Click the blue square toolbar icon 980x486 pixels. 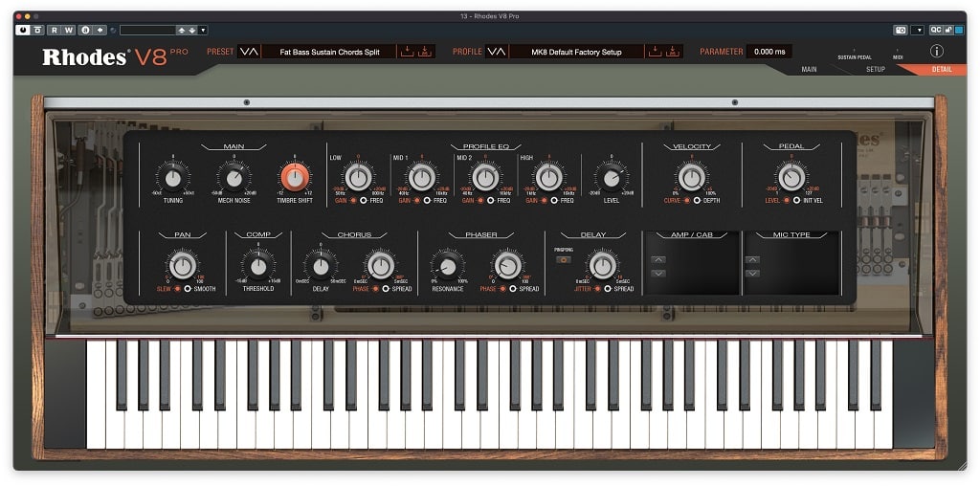[x=959, y=30]
